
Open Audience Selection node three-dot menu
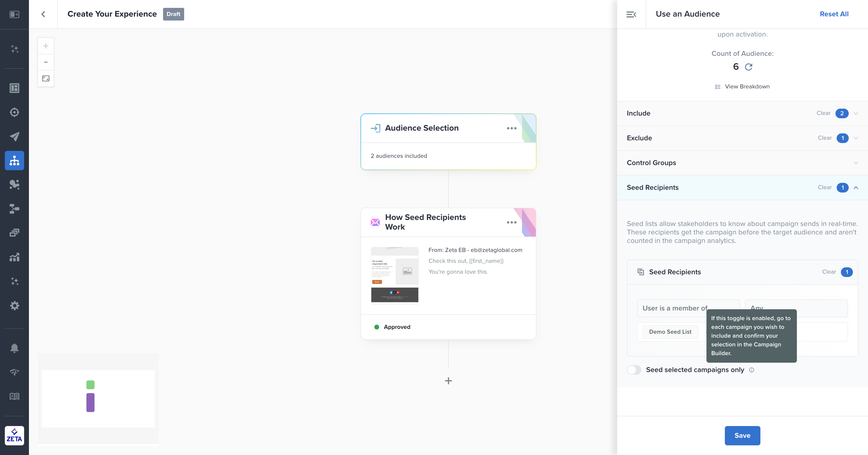tap(511, 128)
